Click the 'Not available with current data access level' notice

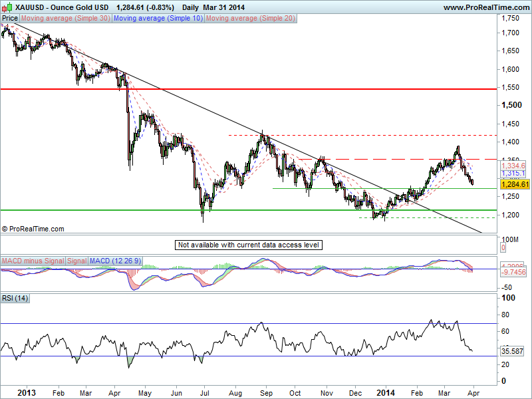pyautogui.click(x=249, y=245)
